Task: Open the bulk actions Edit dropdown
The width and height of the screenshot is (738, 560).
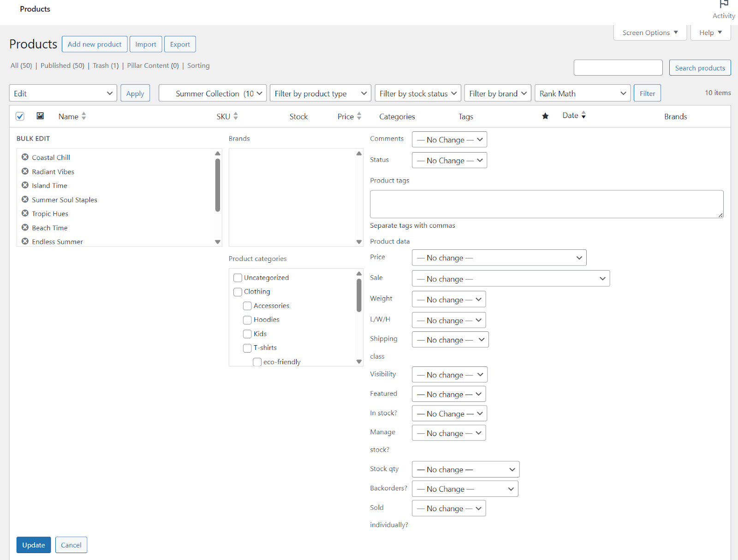Action: (63, 93)
